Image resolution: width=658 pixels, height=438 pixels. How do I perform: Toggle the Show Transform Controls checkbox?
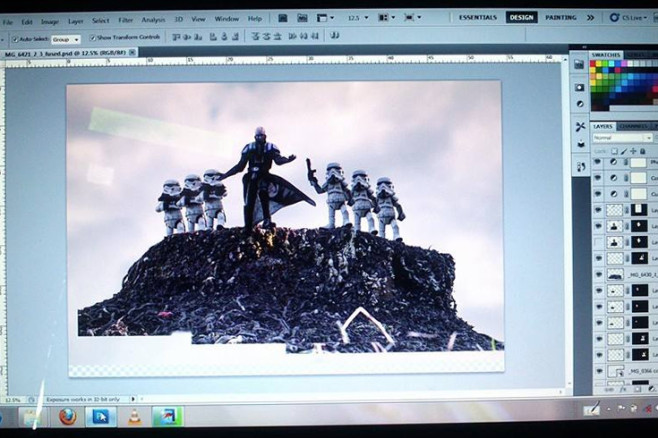tap(93, 38)
